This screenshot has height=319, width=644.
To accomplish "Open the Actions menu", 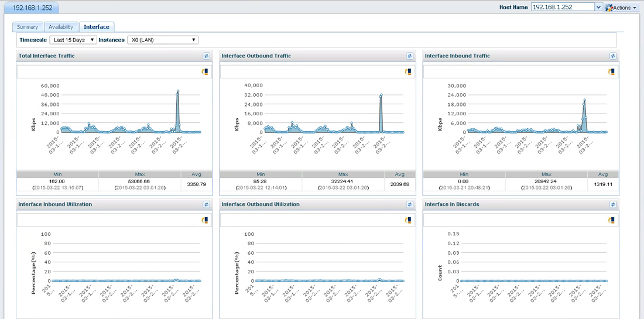I will click(622, 8).
